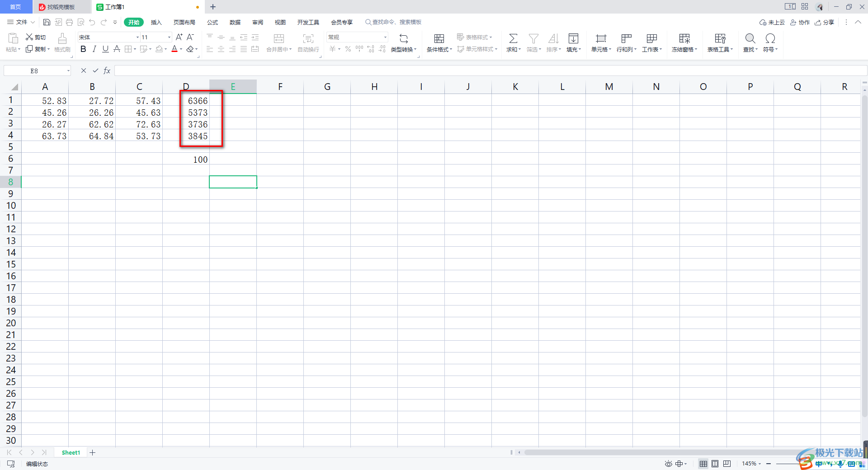The height and width of the screenshot is (470, 868).
Task: Click the Find (查找) magnifier icon
Action: (x=750, y=39)
